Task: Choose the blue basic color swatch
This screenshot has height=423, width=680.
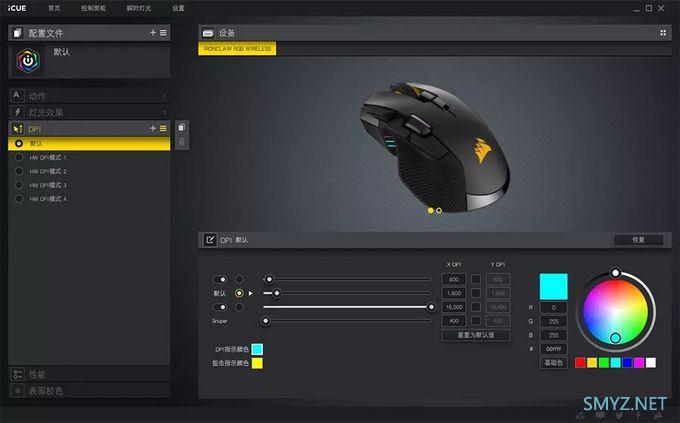Action: click(627, 363)
